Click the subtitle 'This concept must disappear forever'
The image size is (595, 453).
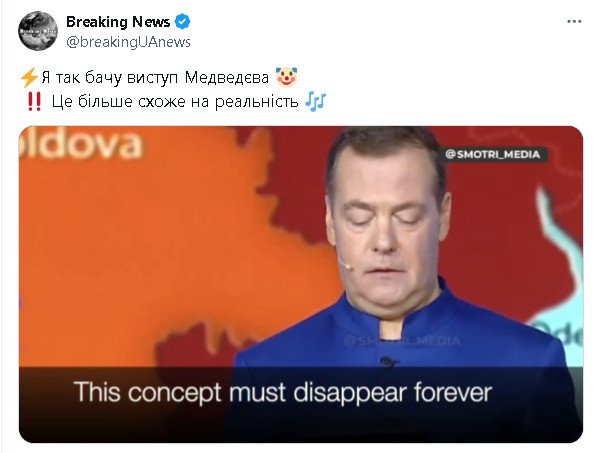[283, 392]
